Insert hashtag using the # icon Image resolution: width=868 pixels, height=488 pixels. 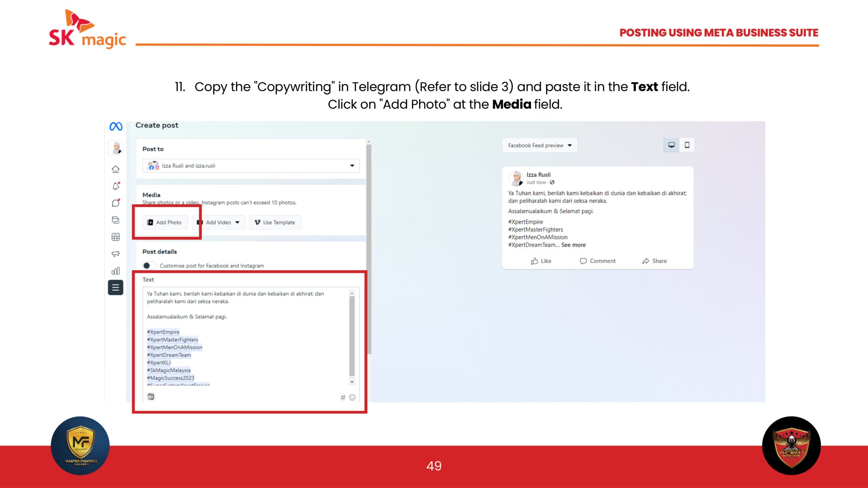pyautogui.click(x=343, y=397)
